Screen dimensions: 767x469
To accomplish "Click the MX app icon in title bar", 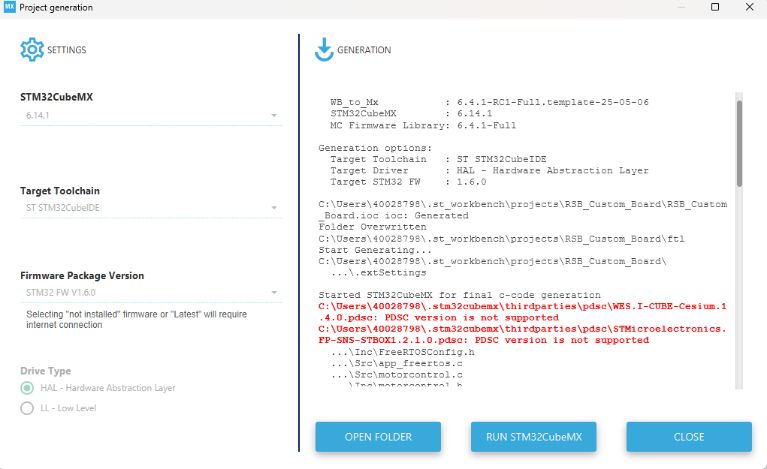I will [x=9, y=7].
